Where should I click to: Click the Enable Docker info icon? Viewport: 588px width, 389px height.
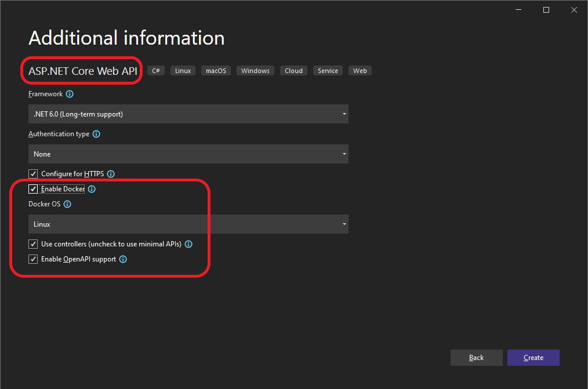91,188
